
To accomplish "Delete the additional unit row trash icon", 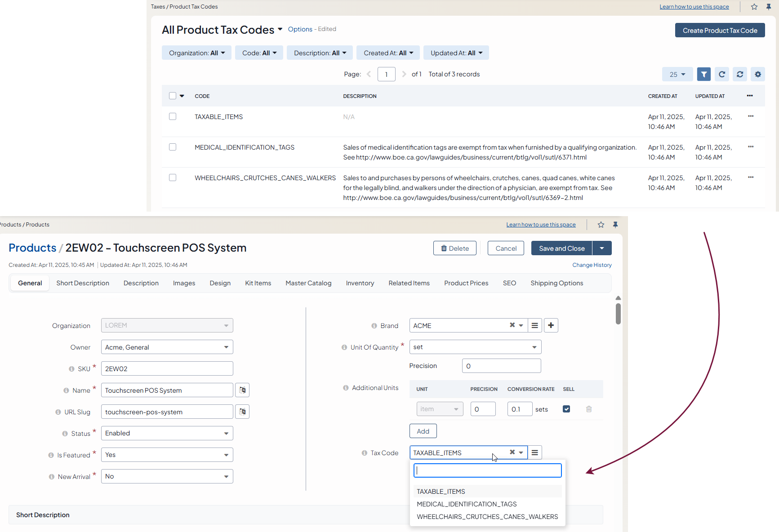I will click(x=588, y=409).
